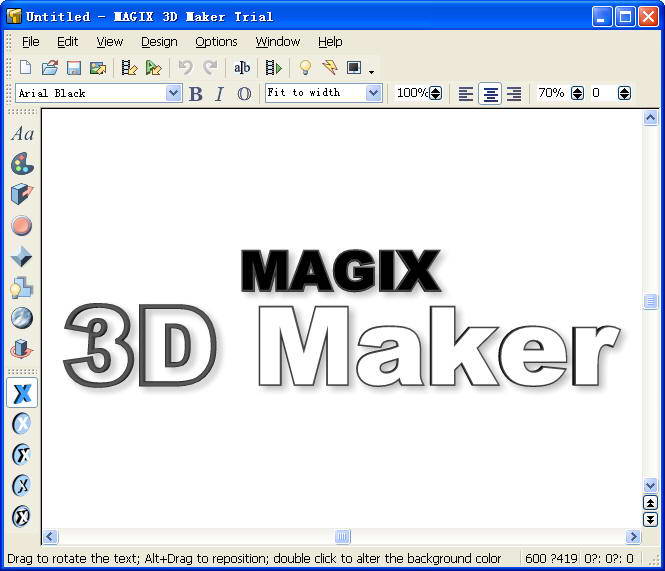Click the Export animation filmstrip icon
The height and width of the screenshot is (571, 665).
[129, 67]
